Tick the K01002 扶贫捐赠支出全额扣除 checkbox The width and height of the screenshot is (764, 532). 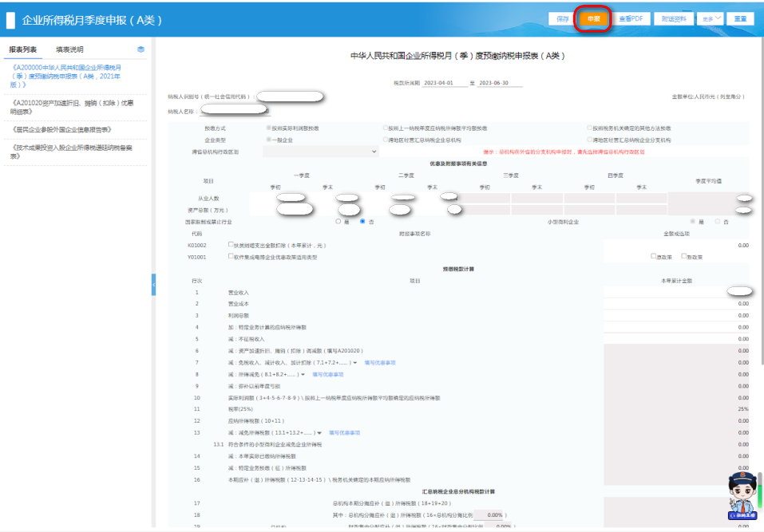[x=231, y=245]
